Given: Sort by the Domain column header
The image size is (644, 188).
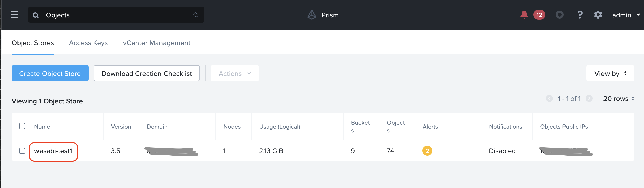Looking at the screenshot, I should (157, 127).
